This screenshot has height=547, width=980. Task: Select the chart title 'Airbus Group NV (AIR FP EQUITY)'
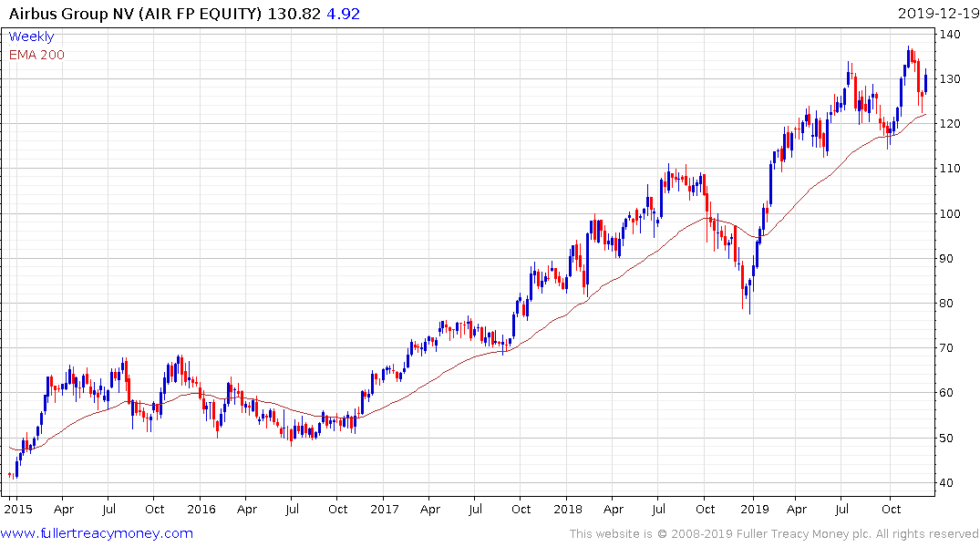tap(135, 14)
